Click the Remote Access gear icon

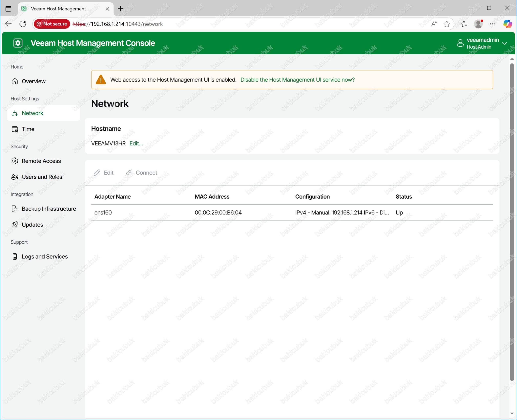click(x=15, y=161)
